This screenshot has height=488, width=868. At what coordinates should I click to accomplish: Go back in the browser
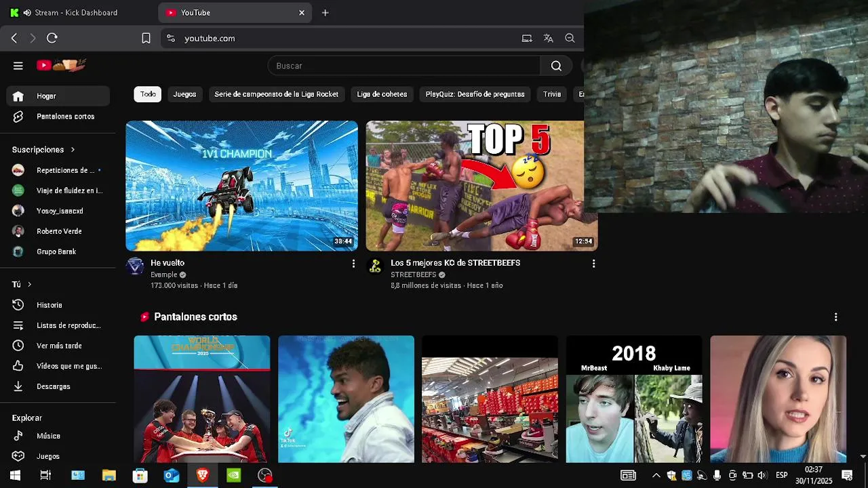coord(14,39)
